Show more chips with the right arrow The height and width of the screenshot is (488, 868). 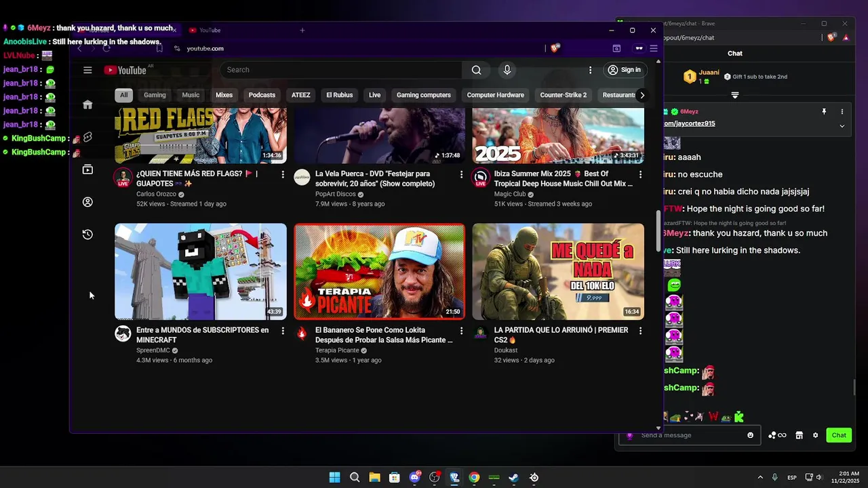pyautogui.click(x=642, y=95)
